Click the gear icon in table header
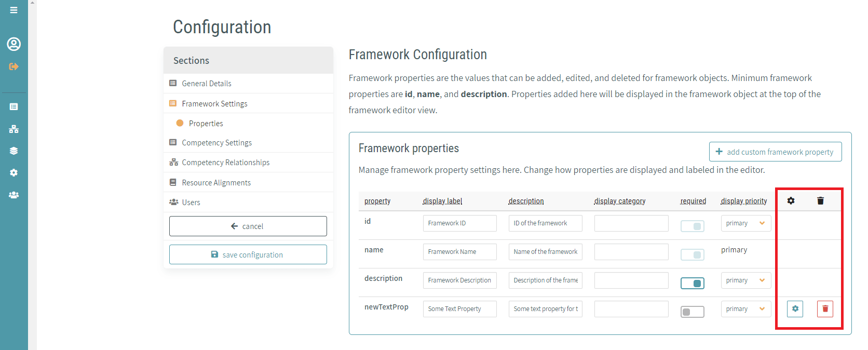This screenshot has width=868, height=350. click(x=791, y=200)
